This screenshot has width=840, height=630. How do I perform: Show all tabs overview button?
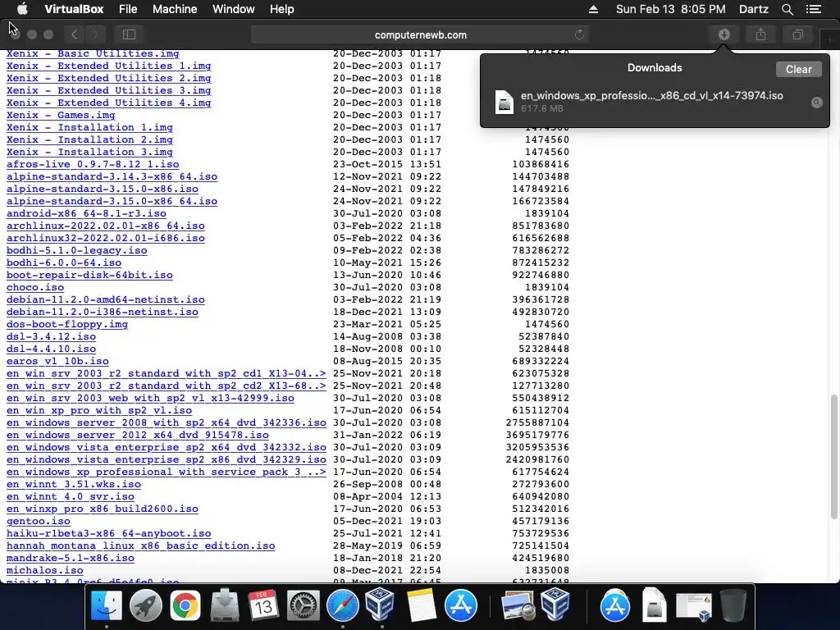(797, 34)
